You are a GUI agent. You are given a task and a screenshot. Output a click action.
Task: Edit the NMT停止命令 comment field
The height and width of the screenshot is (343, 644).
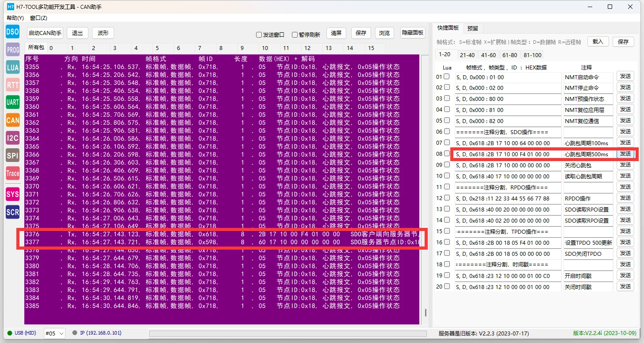click(x=588, y=88)
